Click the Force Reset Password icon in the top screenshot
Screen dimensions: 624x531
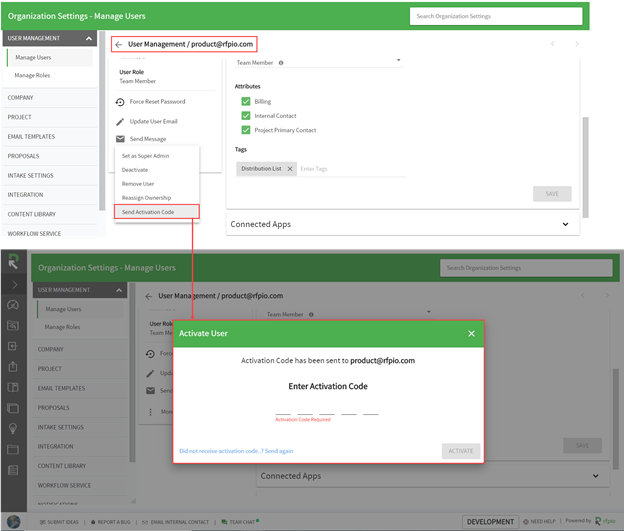(120, 102)
